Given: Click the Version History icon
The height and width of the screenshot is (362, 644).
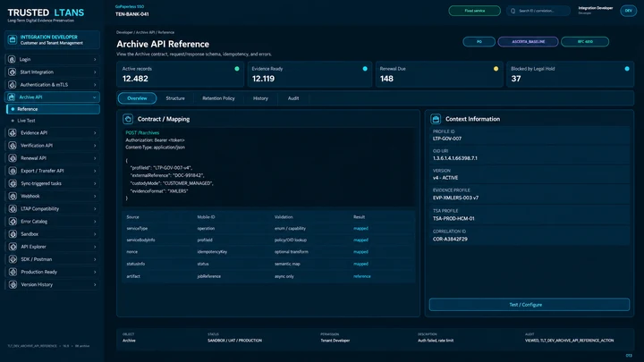Looking at the screenshot, I should pyautogui.click(x=13, y=285).
